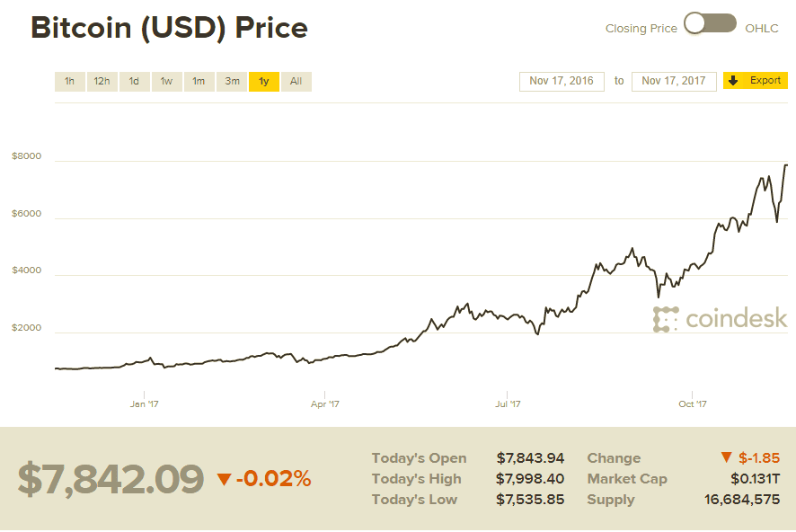This screenshot has width=796, height=532.
Task: Select the 12h time range
Action: tap(102, 82)
